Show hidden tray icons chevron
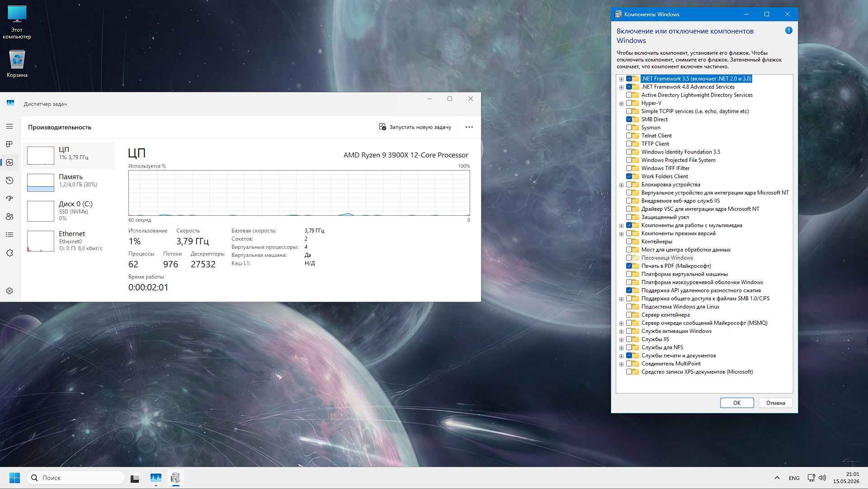868x489 pixels. [x=777, y=478]
